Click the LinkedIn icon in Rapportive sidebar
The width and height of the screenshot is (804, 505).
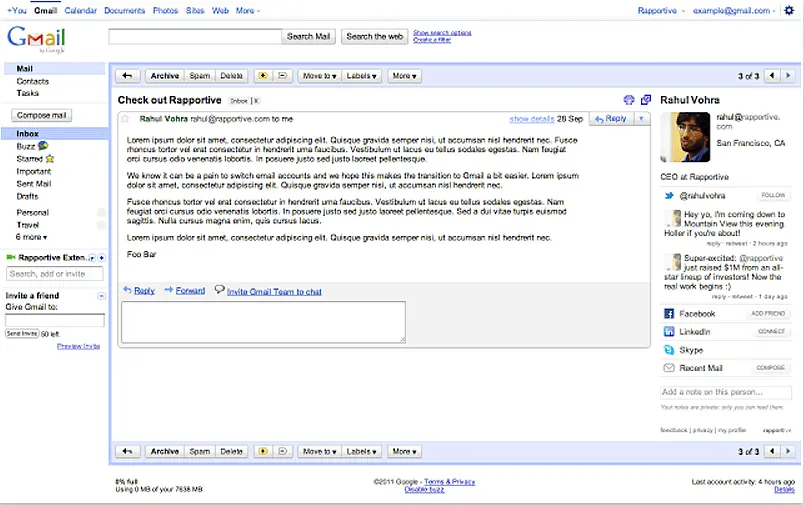point(669,332)
